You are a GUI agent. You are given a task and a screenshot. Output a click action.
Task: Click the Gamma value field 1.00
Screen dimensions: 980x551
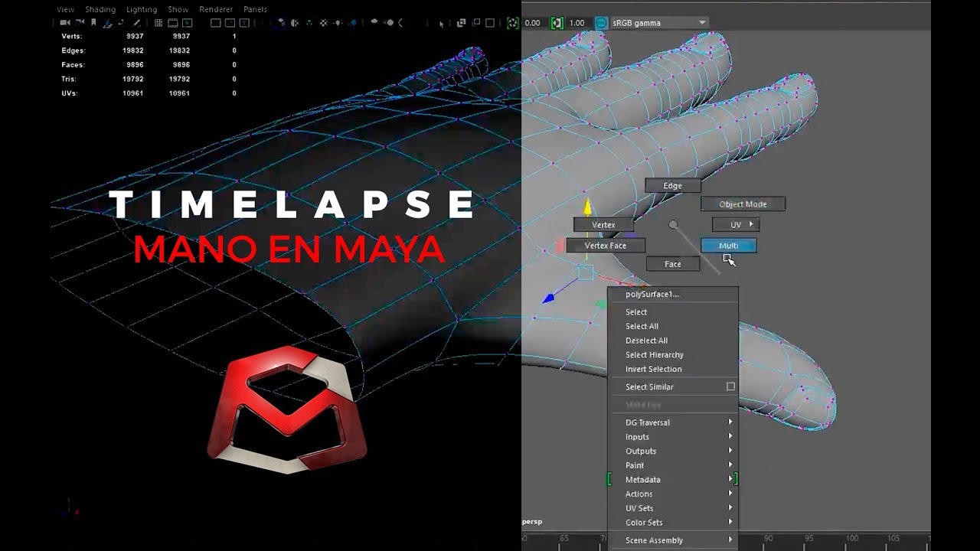coord(577,23)
